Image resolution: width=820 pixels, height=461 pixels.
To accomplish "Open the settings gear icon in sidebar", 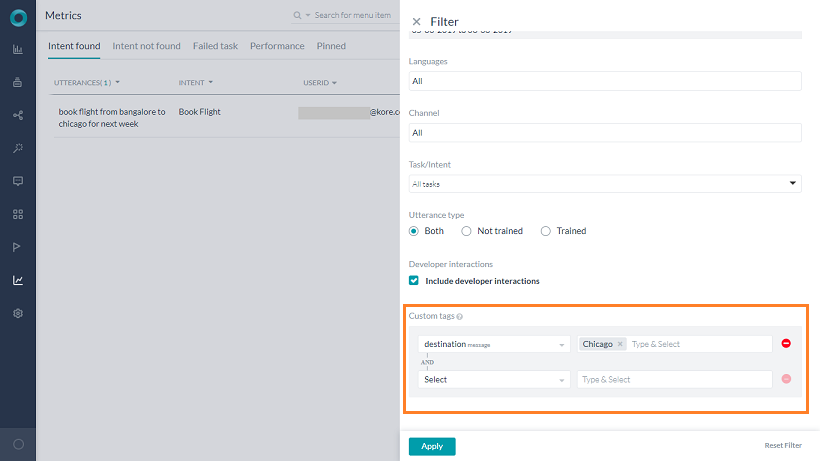I will (18, 313).
